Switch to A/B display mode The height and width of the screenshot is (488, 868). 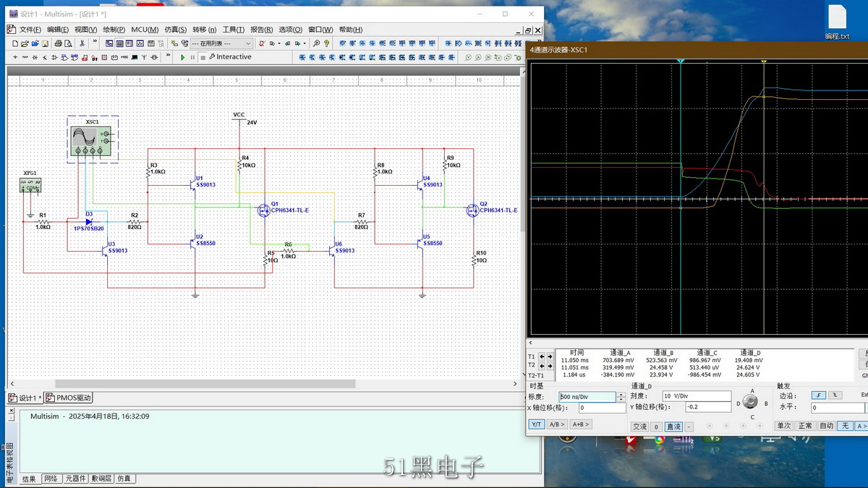coord(557,424)
